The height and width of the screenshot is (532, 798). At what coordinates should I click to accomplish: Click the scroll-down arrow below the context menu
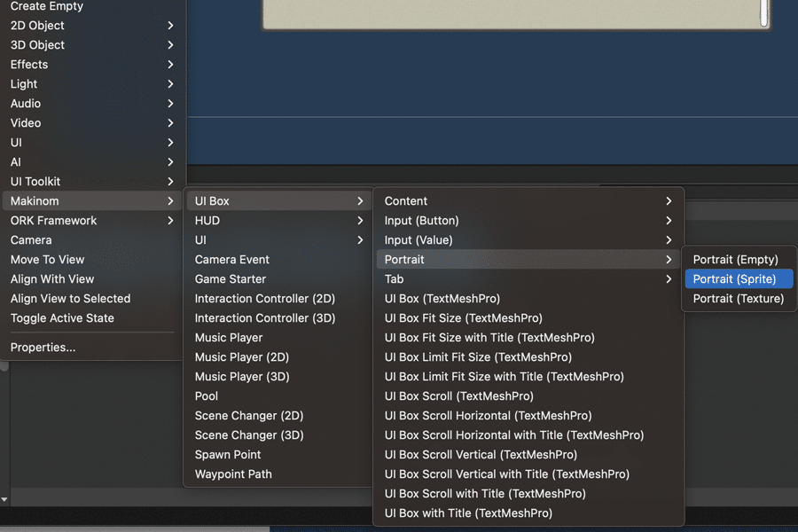(x=4, y=499)
